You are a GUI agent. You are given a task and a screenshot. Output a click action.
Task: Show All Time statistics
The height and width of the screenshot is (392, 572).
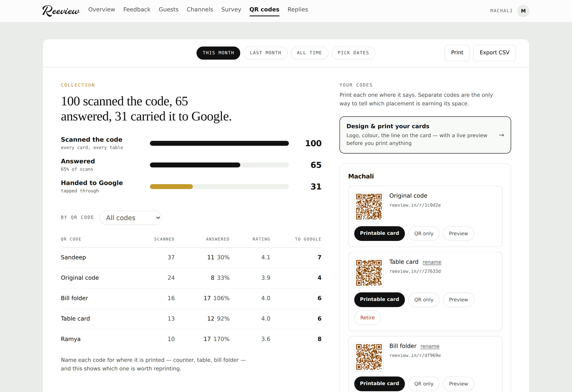coord(310,53)
